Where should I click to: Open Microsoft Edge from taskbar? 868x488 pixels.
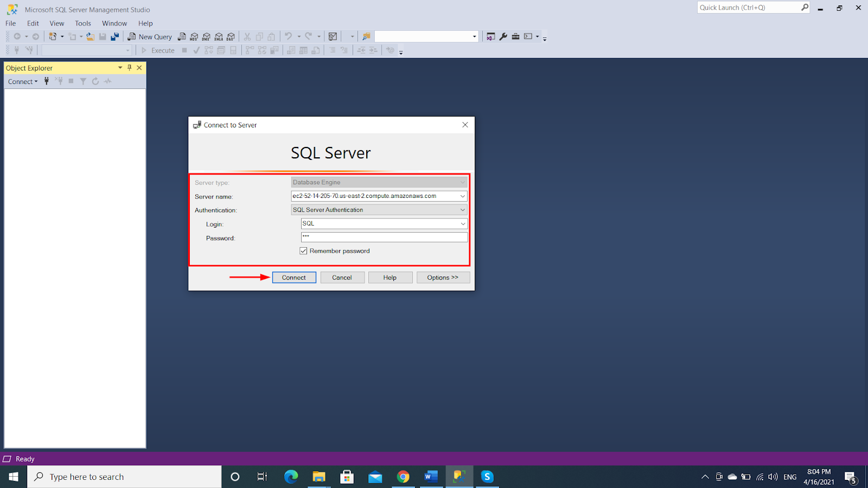tap(291, 477)
